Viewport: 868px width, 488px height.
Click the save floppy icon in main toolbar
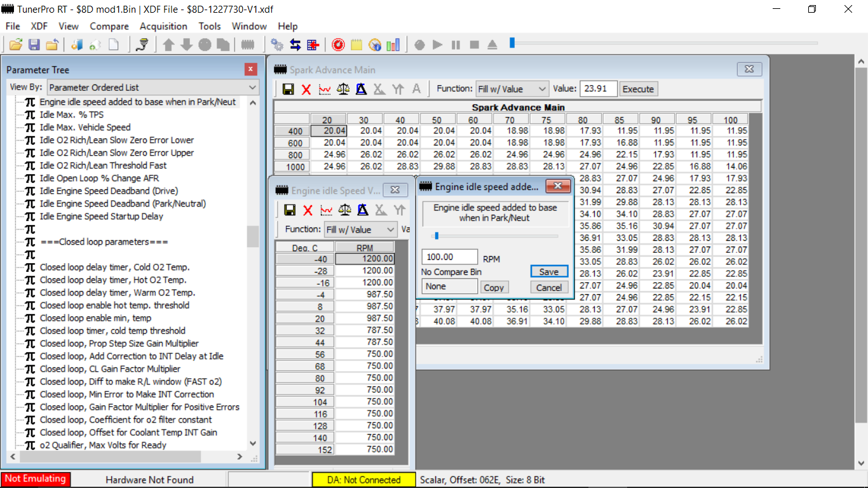click(34, 44)
